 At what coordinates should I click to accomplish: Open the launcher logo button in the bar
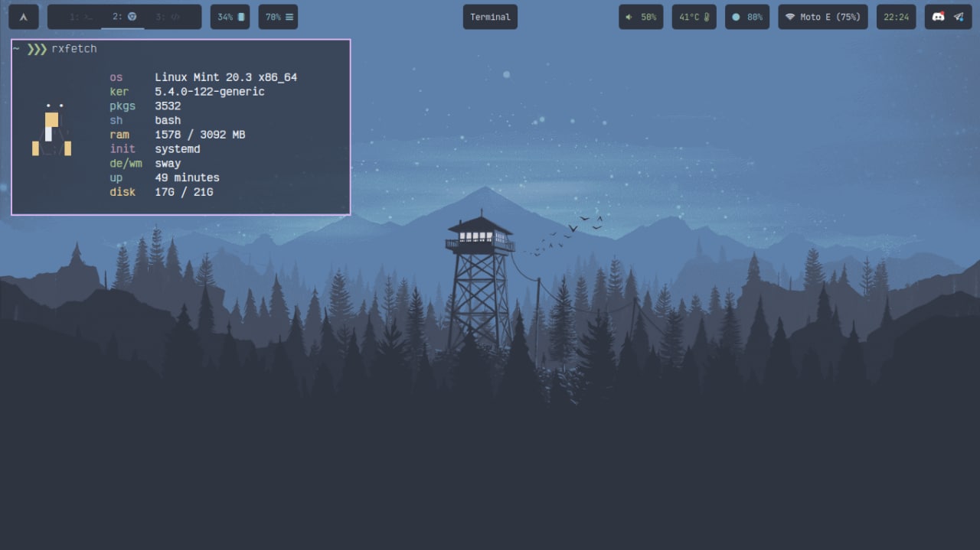(23, 17)
